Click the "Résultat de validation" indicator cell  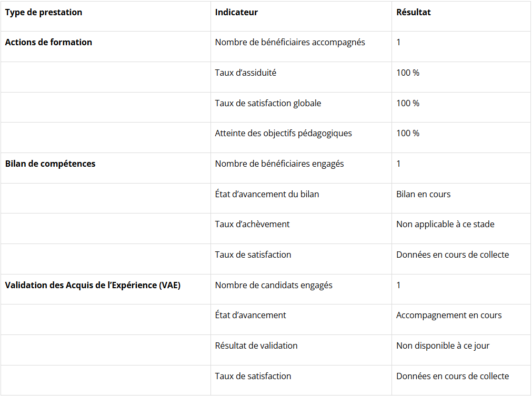pyautogui.click(x=256, y=346)
